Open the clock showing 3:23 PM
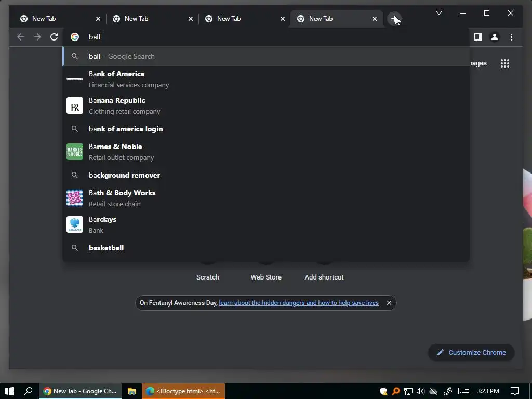 point(488,391)
